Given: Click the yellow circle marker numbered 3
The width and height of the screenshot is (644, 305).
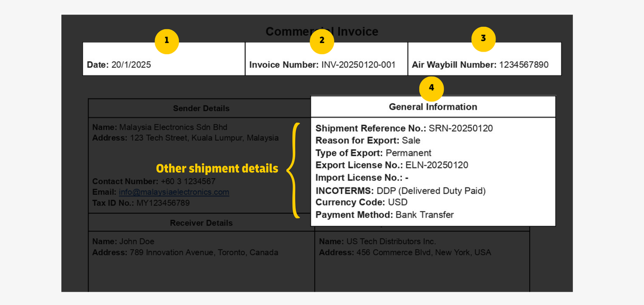Looking at the screenshot, I should [x=483, y=39].
